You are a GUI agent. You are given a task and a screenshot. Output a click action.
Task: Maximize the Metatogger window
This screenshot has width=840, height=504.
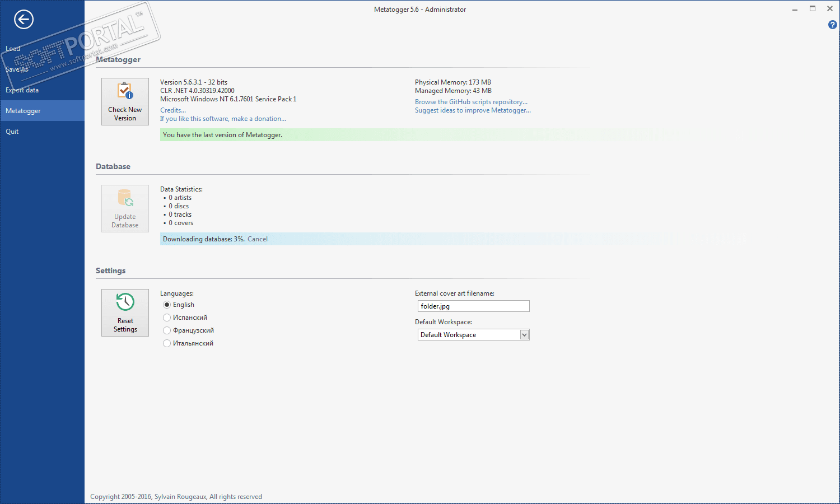tap(813, 9)
